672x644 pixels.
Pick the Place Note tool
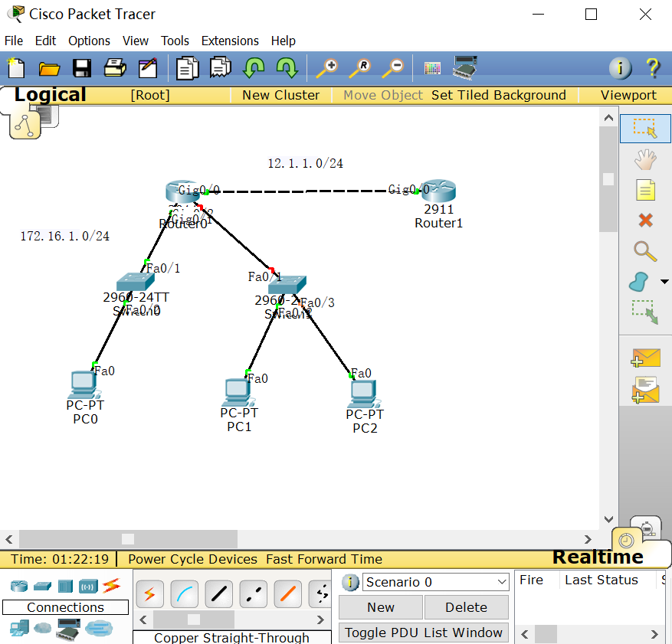[645, 190]
